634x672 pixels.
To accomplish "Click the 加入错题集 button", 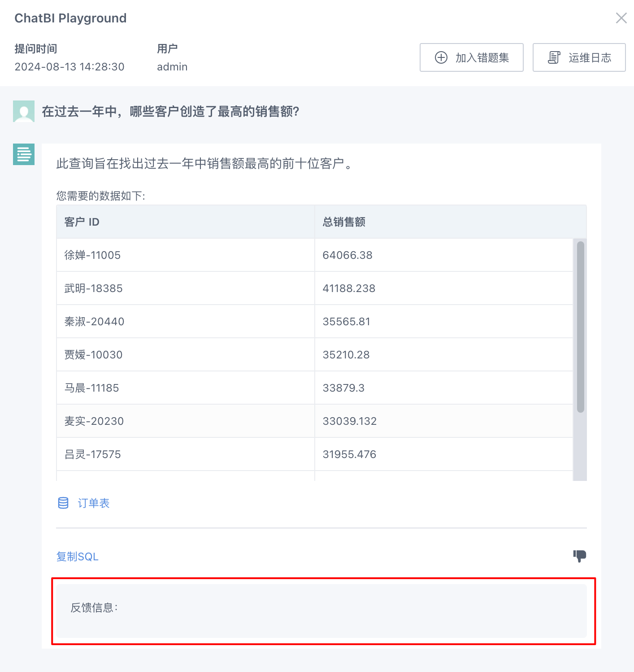I will (x=471, y=57).
